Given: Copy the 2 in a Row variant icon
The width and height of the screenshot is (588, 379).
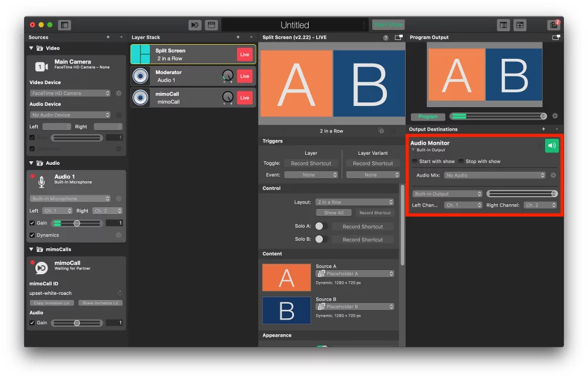Looking at the screenshot, I should pos(381,131).
